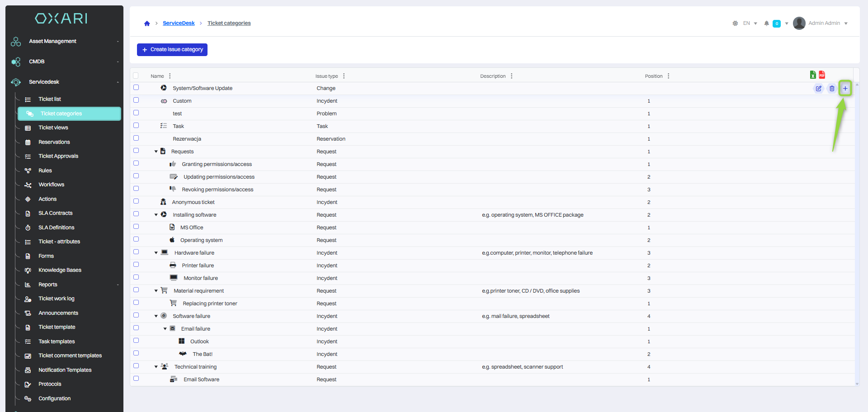Click the delete trash icon in first row

[831, 89]
